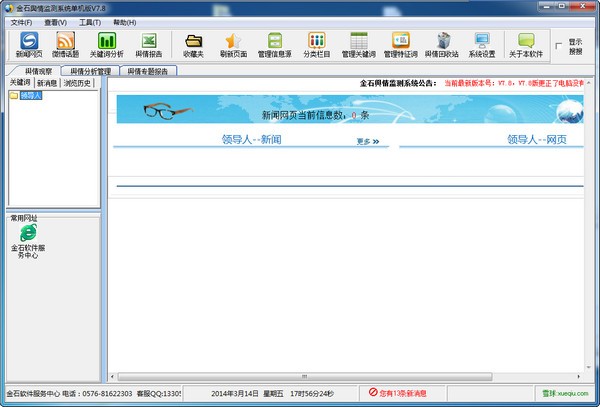Click the red version announcement text
This screenshot has height=407, width=600.
click(x=514, y=83)
